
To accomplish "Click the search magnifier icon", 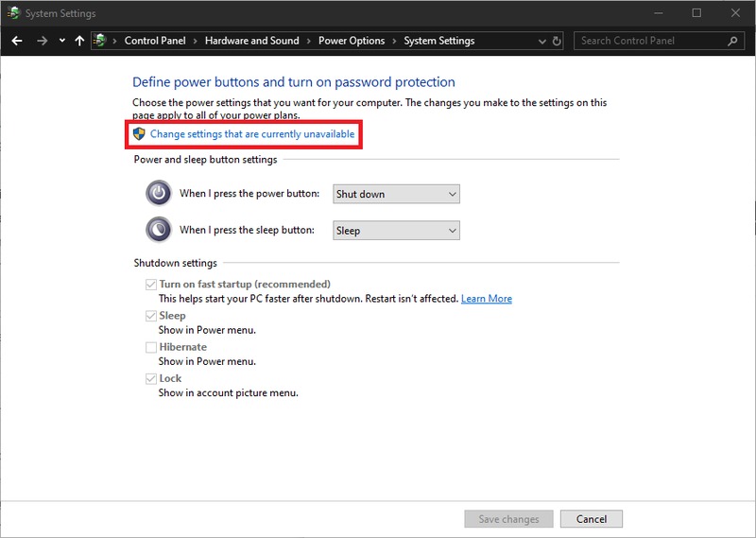I will (x=733, y=41).
